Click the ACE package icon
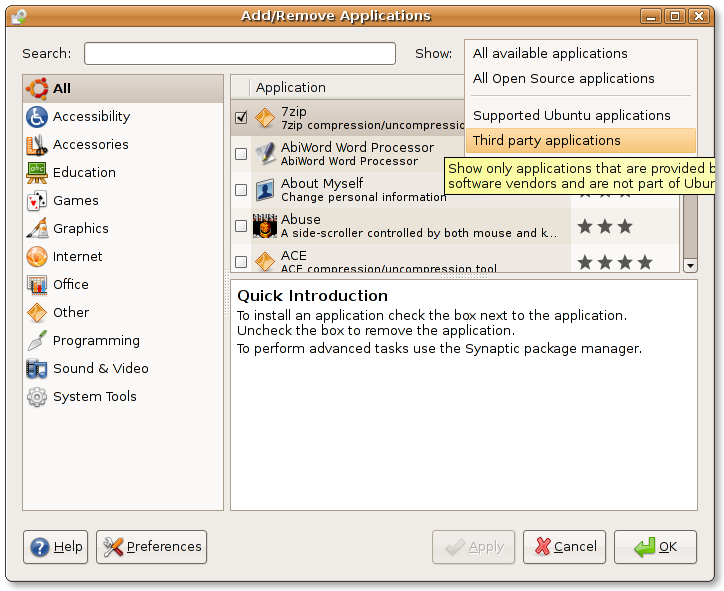Image resolution: width=724 pixels, height=591 pixels. coord(265,262)
